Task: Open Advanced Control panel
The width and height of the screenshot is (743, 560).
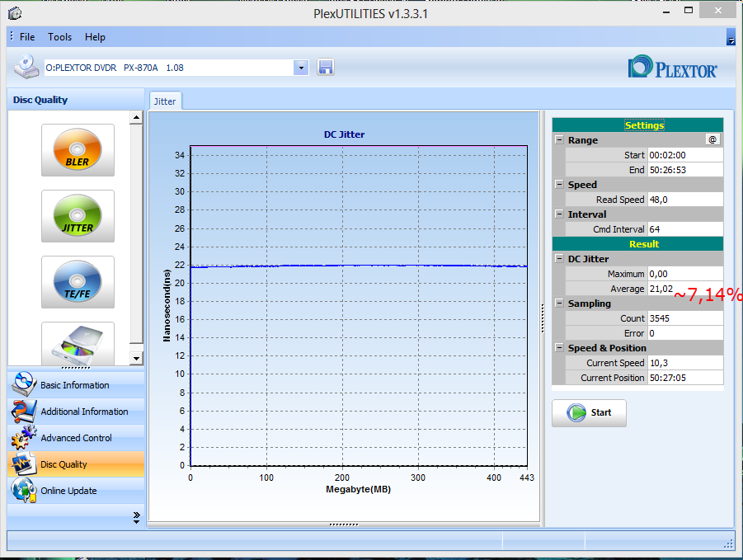Action: (x=76, y=438)
